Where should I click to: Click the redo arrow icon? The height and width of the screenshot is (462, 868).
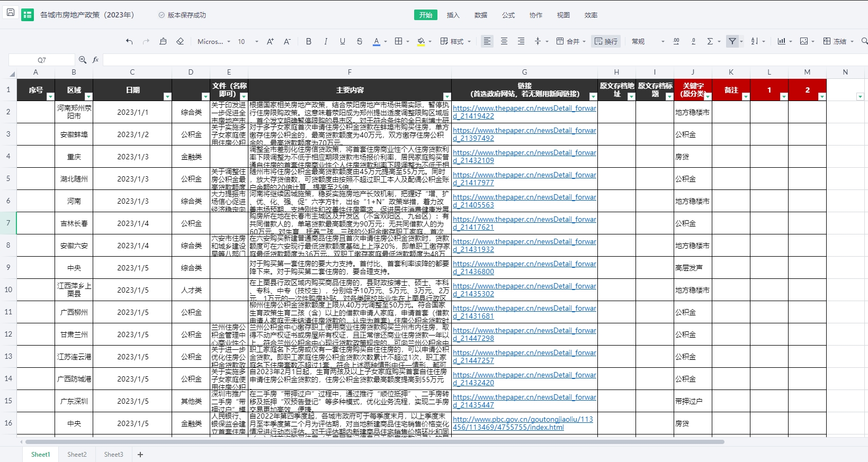[x=146, y=41]
